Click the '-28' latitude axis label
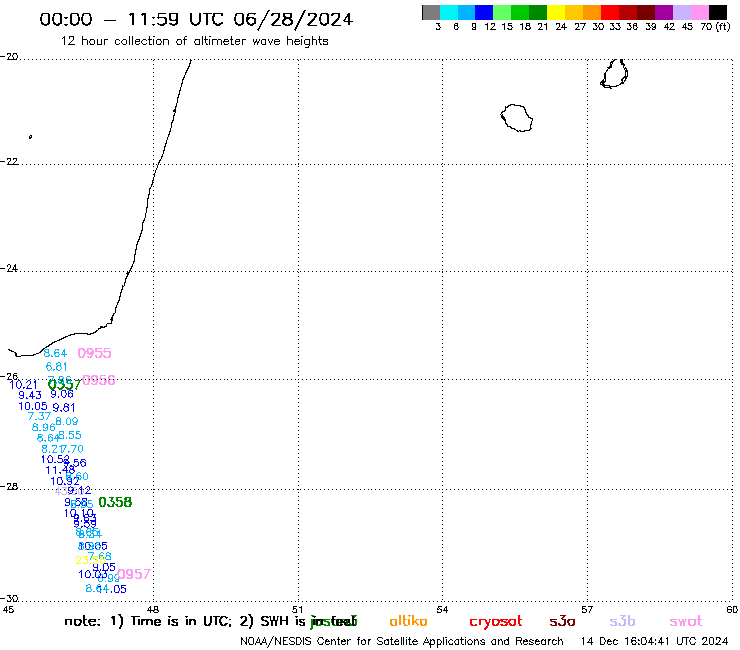 [x=9, y=486]
